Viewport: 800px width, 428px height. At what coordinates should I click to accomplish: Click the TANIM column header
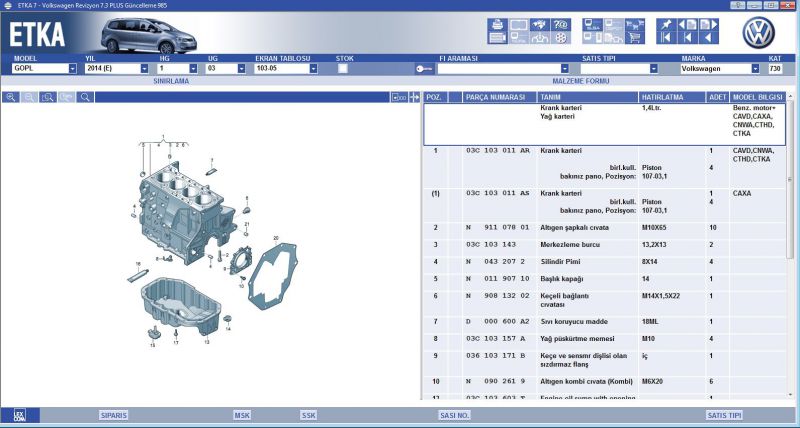point(587,97)
